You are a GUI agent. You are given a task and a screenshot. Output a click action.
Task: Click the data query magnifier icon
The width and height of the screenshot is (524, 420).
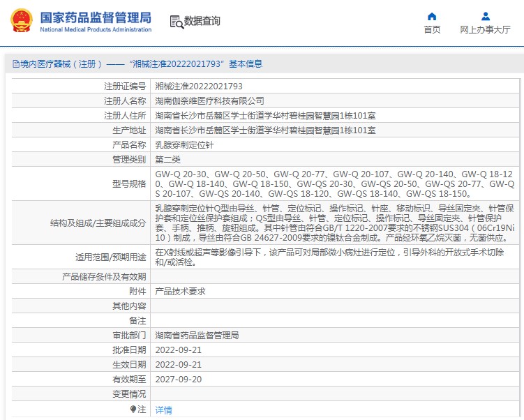point(176,22)
